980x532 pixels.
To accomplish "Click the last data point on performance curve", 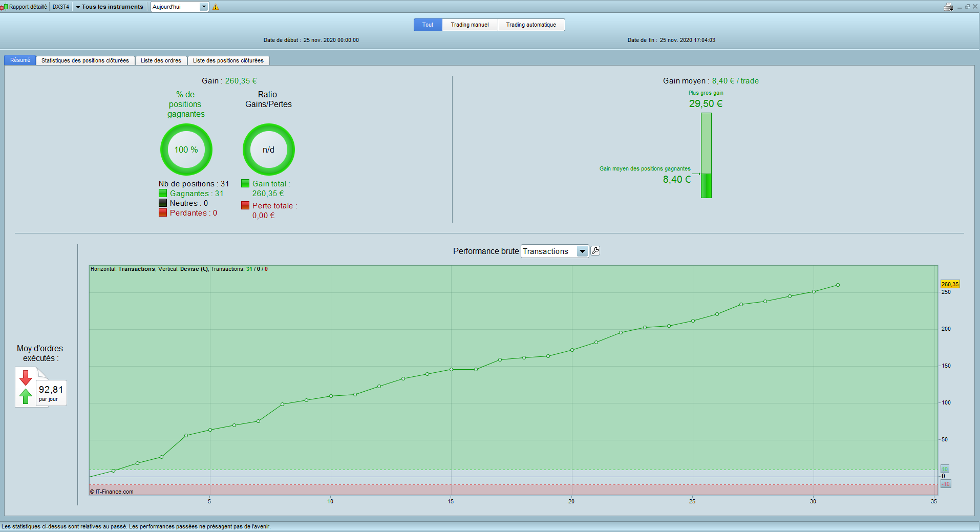I will (x=838, y=285).
